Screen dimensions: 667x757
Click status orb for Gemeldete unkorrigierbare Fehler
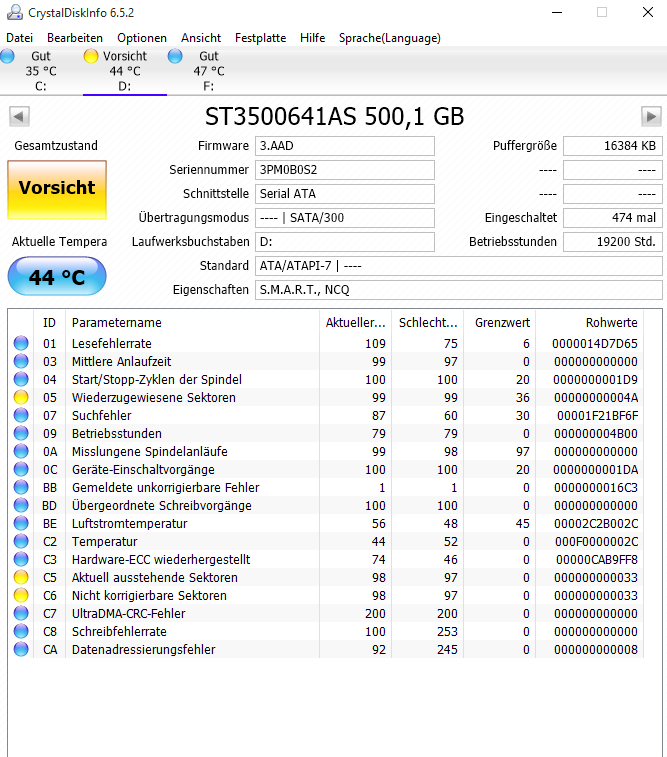click(21, 488)
